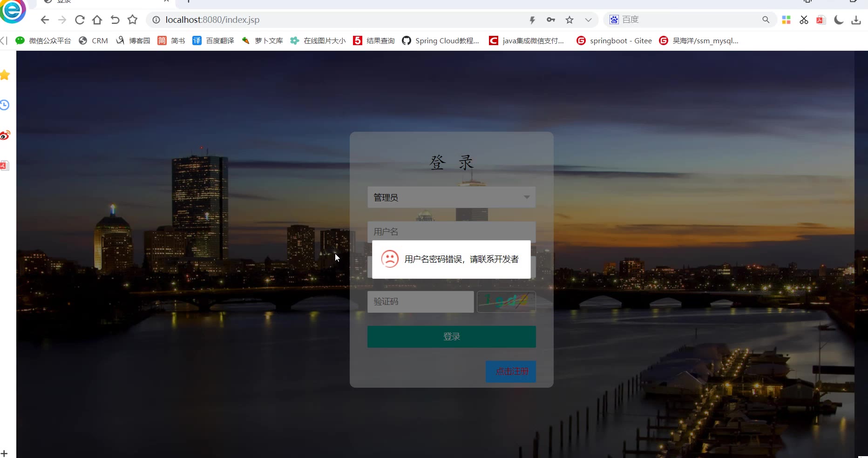Viewport: 868px width, 458px height.
Task: Open the PDF tool icon in the left sidebar
Action: click(x=5, y=166)
